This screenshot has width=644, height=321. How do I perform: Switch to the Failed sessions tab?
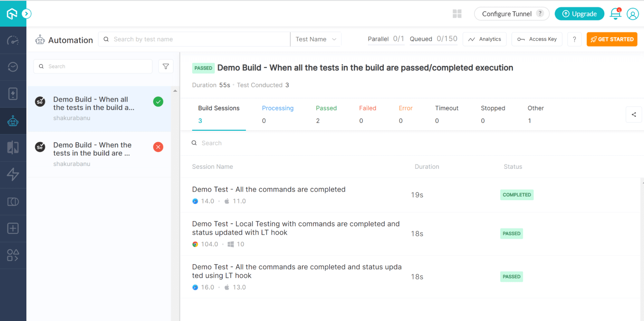coord(368,114)
